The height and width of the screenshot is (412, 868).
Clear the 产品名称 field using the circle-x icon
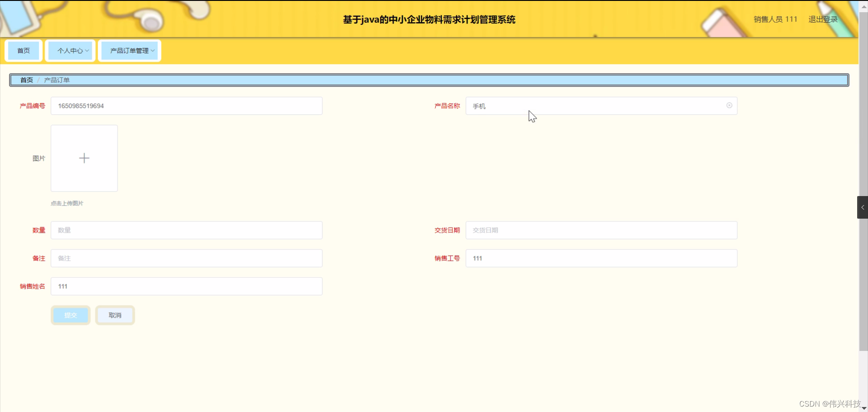(729, 105)
